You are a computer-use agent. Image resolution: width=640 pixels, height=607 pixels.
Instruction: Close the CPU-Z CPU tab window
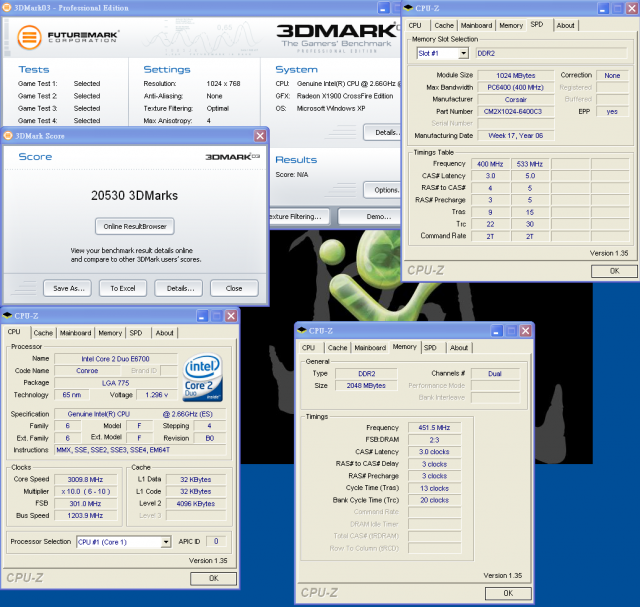pos(231,316)
